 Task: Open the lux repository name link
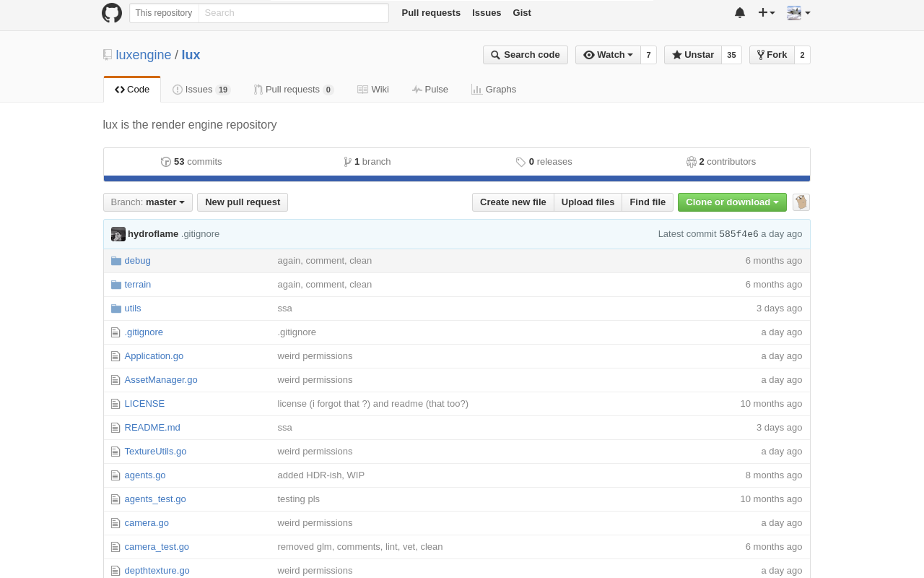[x=191, y=55]
